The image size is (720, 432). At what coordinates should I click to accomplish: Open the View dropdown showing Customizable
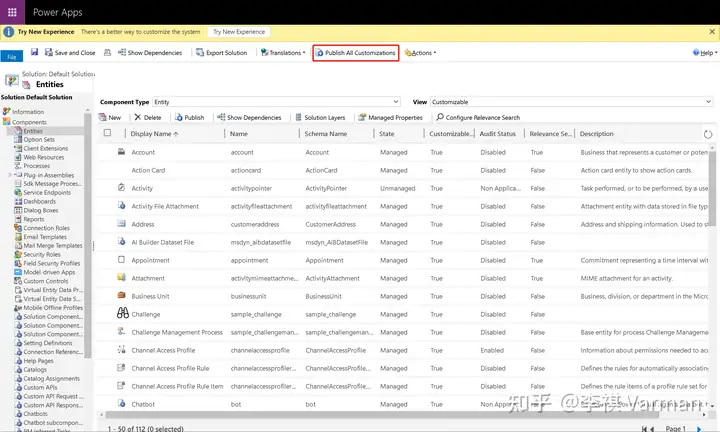(x=572, y=102)
